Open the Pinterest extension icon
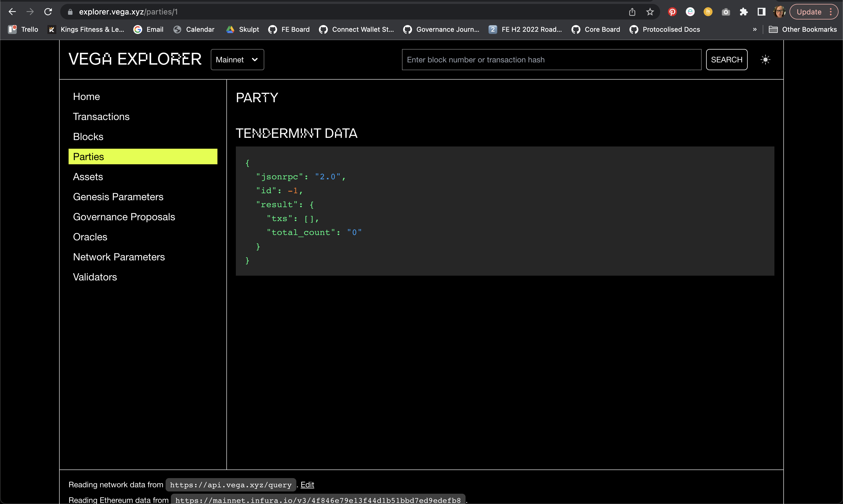 (x=672, y=11)
